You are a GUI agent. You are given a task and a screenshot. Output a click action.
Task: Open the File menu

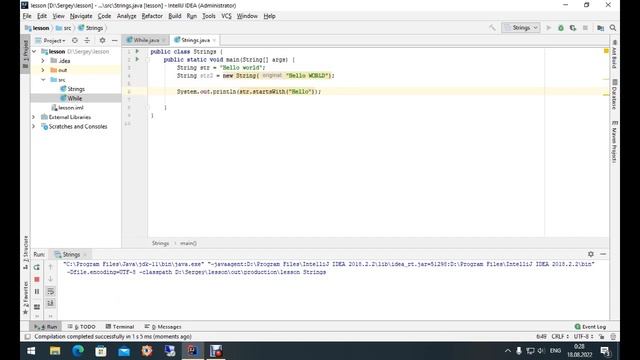27,16
